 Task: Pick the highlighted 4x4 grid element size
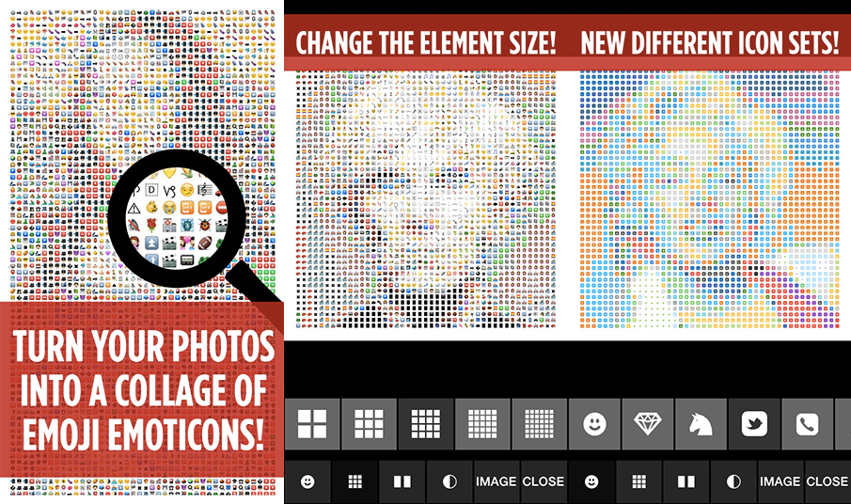point(425,424)
